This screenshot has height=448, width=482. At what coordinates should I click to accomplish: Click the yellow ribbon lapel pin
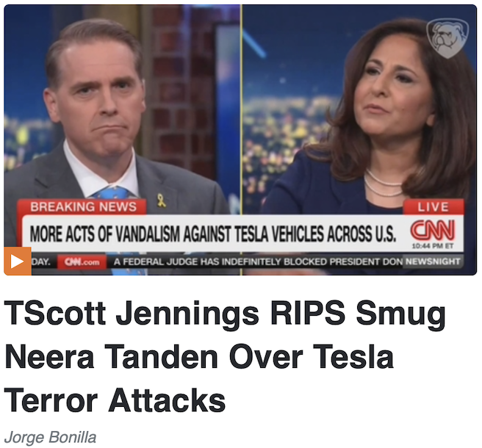coord(162,200)
